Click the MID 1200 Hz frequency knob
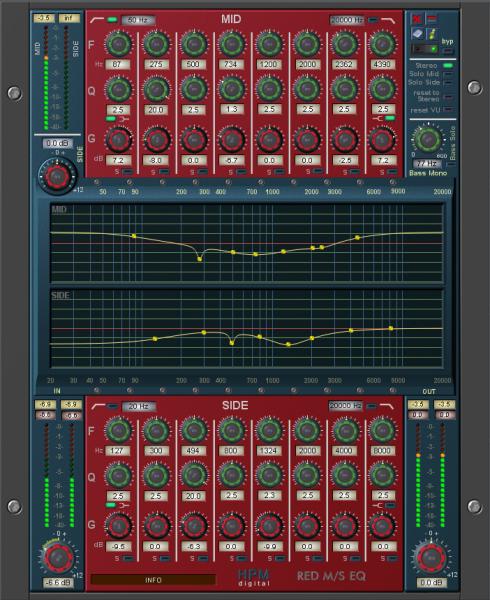The image size is (490, 600). (x=269, y=44)
